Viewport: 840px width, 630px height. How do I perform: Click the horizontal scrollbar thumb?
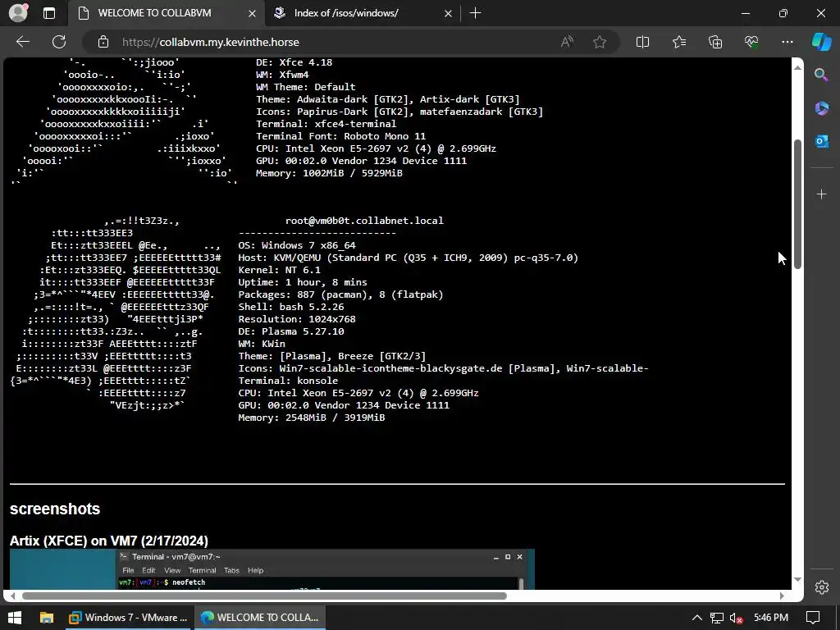[264, 596]
